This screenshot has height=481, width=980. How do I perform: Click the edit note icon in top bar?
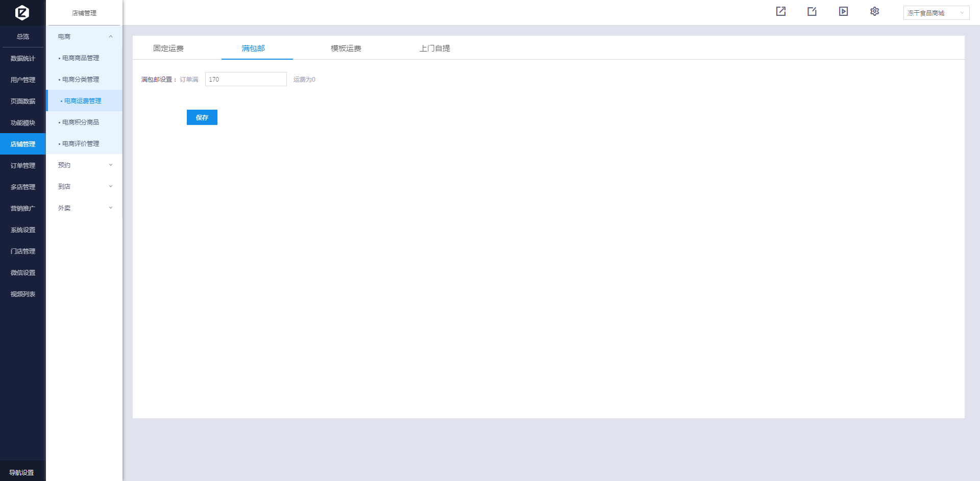(x=812, y=11)
